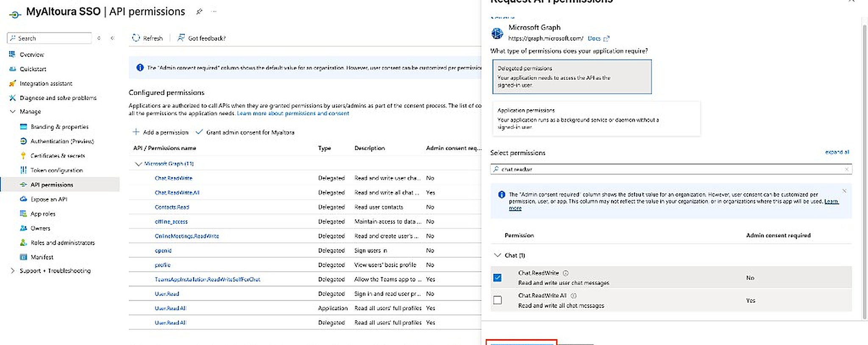Click the sidebar search diamond toggle icon

pyautogui.click(x=99, y=38)
